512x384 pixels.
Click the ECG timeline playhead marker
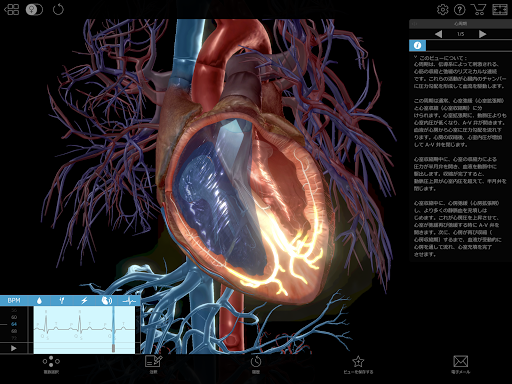coord(113,348)
